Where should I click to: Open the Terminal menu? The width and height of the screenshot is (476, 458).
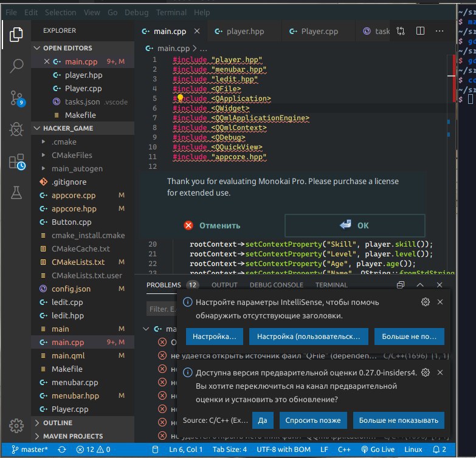171,12
